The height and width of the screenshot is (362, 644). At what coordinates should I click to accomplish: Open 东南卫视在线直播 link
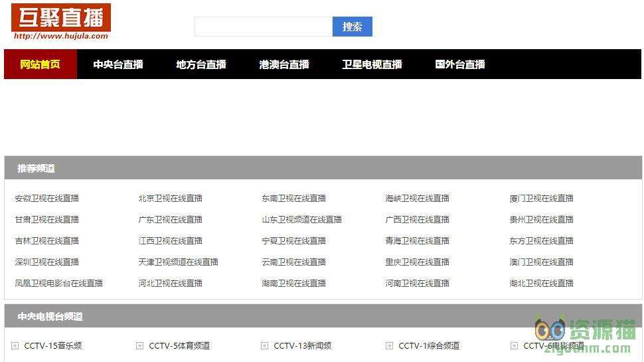[x=294, y=199]
